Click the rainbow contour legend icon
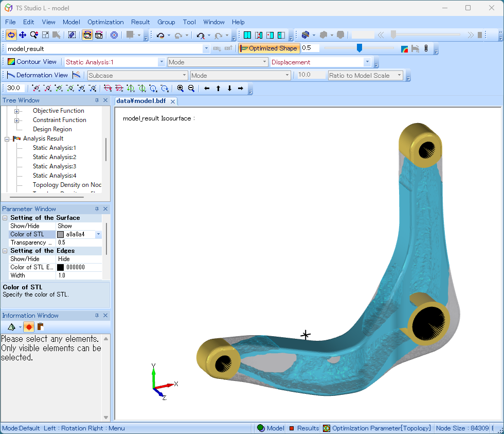Viewport: 504px width, 434px height. pos(404,48)
